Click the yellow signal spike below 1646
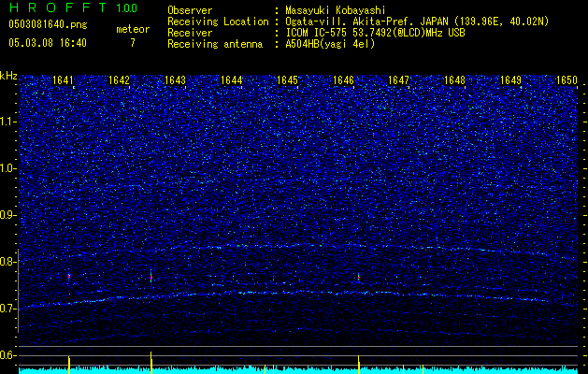This screenshot has width=588, height=374. click(359, 363)
